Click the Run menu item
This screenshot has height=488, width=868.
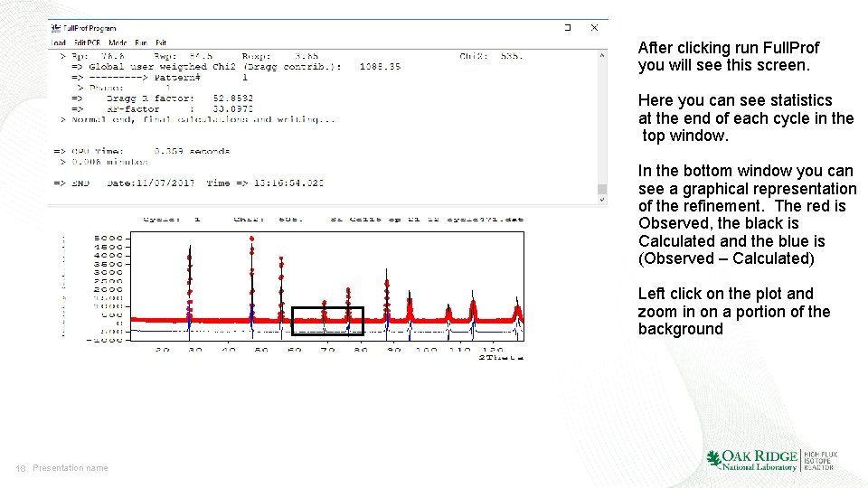[x=141, y=42]
